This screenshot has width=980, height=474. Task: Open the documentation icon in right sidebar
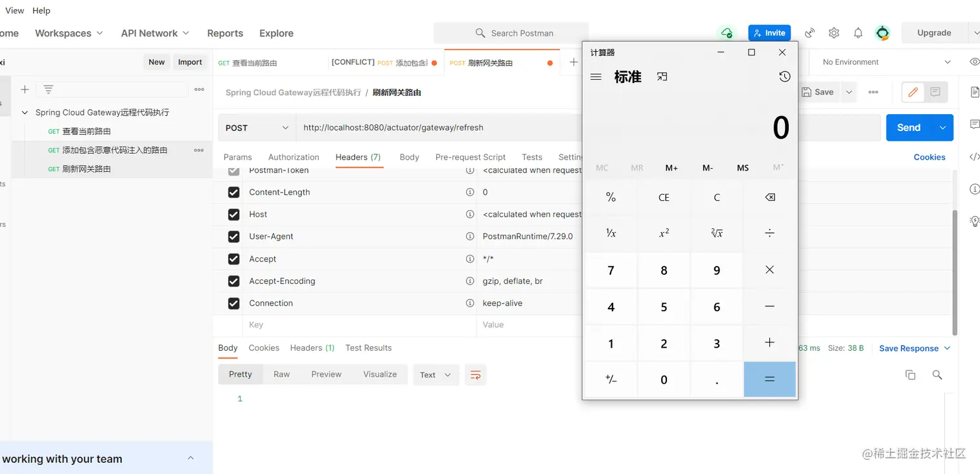[974, 93]
